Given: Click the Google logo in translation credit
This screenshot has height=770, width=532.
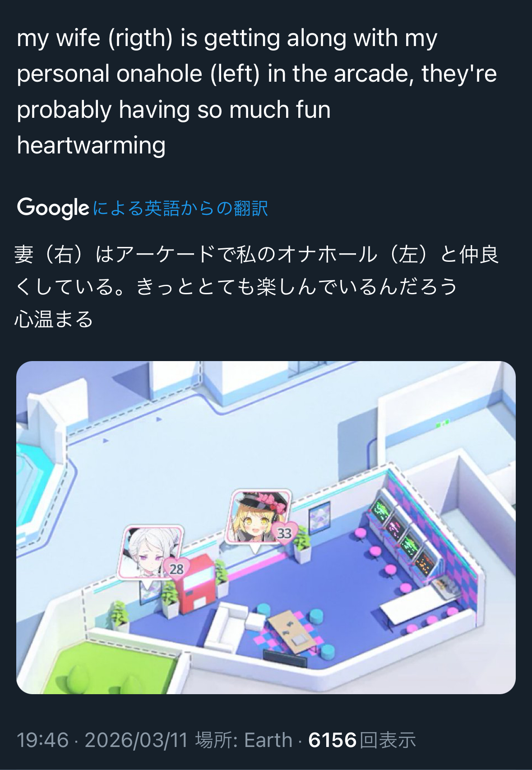Looking at the screenshot, I should pos(53,208).
